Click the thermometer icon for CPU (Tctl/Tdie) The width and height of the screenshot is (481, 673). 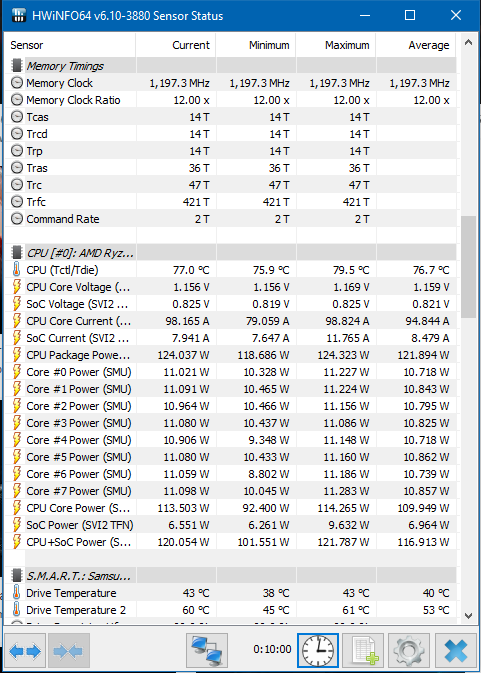click(16, 270)
